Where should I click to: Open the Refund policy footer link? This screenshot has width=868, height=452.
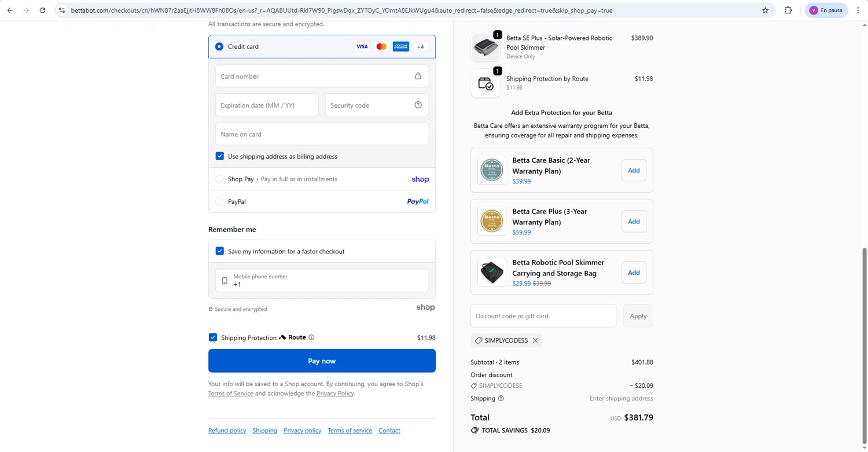point(227,431)
